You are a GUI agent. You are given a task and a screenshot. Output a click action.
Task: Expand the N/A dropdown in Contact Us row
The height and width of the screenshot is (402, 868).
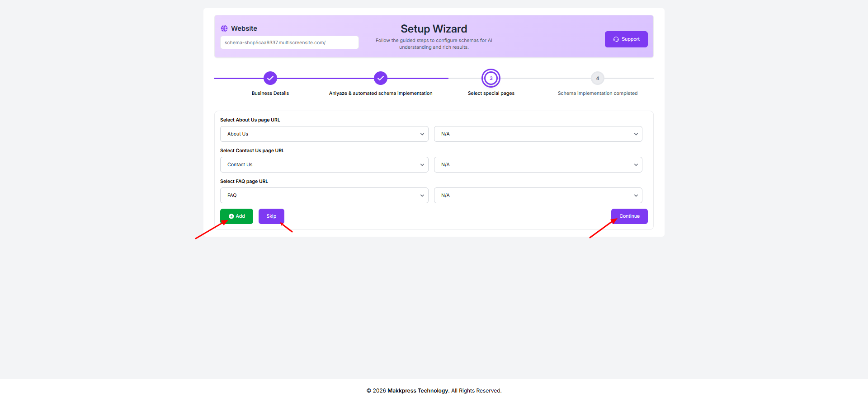tap(538, 165)
